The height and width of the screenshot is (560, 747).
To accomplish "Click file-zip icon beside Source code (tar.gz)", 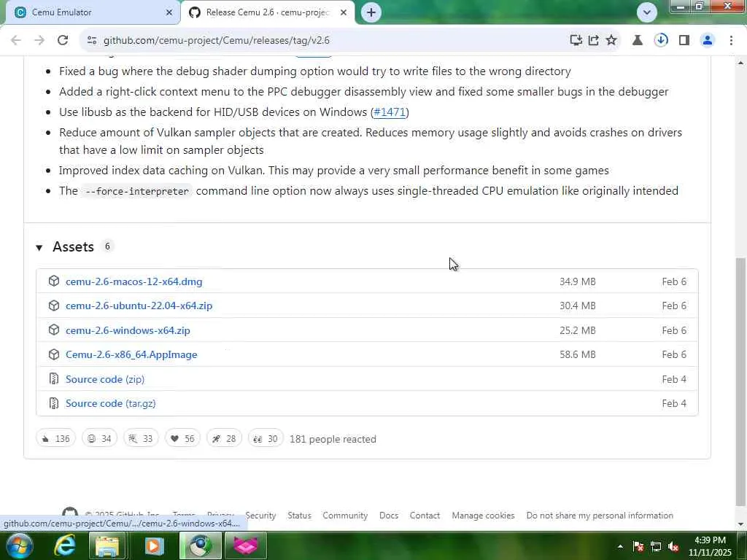I will click(54, 402).
